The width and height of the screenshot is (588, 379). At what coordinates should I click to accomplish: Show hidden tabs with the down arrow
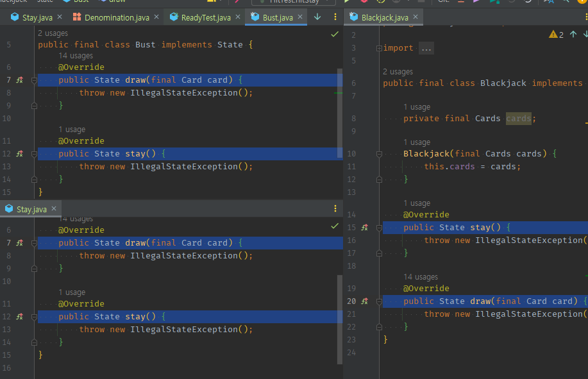(x=317, y=17)
